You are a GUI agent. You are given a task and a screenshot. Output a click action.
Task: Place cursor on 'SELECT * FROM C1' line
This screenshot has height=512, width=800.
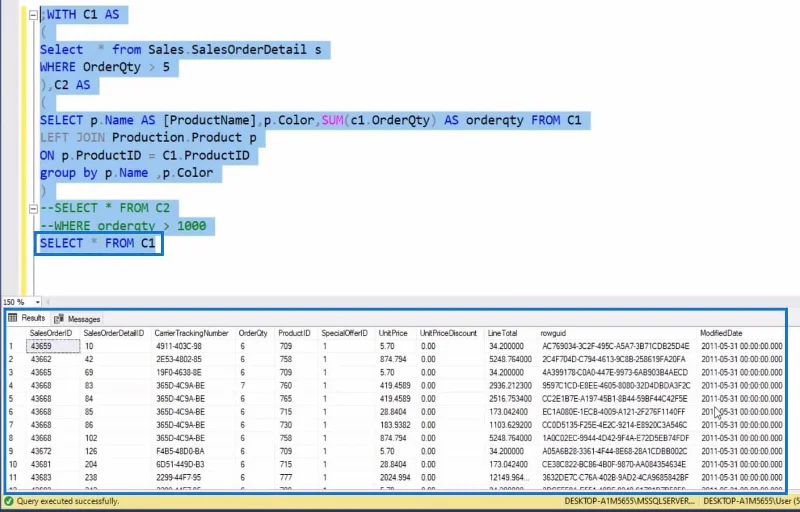pos(97,243)
